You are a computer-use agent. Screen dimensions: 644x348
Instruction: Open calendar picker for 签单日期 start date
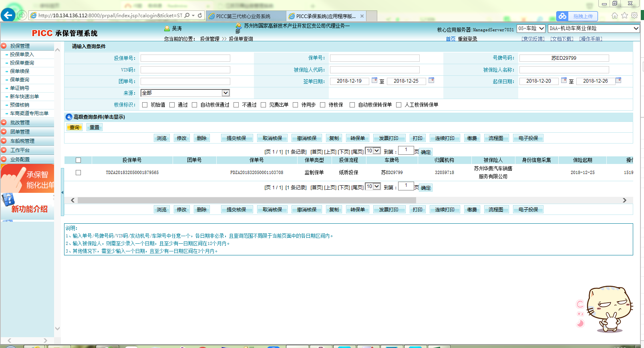[x=374, y=80]
